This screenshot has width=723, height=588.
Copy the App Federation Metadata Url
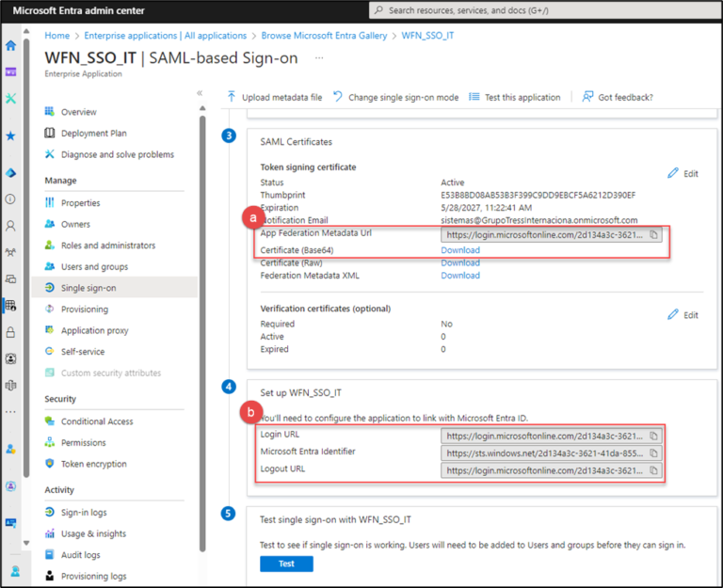click(654, 234)
